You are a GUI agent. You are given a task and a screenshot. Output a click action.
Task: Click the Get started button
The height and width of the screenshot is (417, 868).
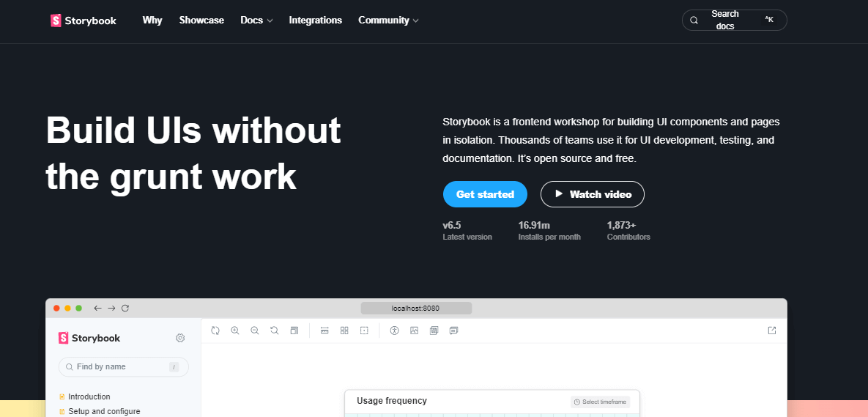(x=485, y=194)
